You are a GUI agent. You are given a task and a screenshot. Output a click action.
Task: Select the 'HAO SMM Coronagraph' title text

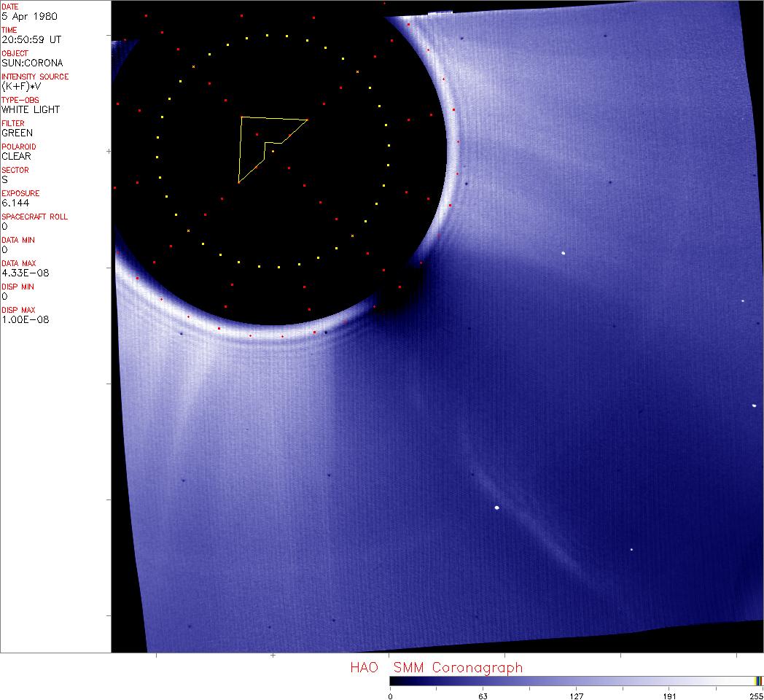pos(436,668)
